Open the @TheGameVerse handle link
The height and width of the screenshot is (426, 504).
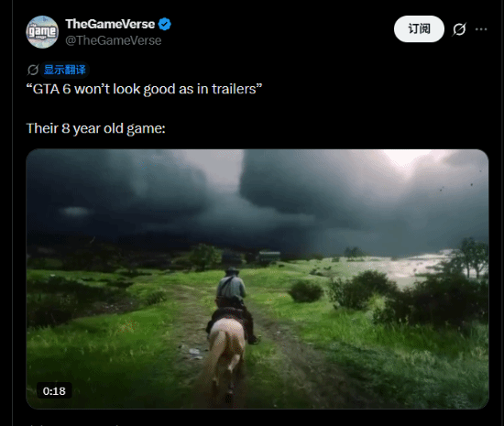point(113,40)
